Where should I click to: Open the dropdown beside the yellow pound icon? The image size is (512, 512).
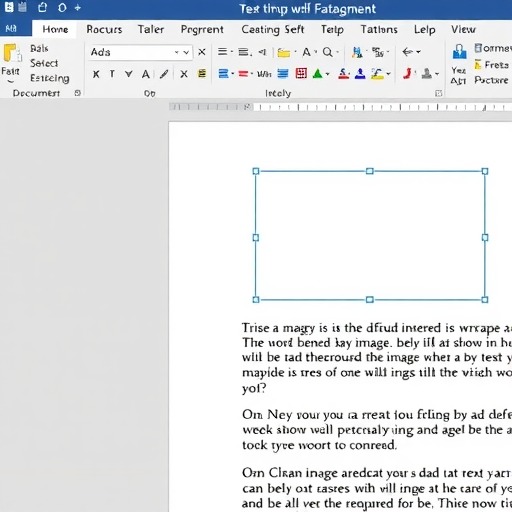click(388, 74)
